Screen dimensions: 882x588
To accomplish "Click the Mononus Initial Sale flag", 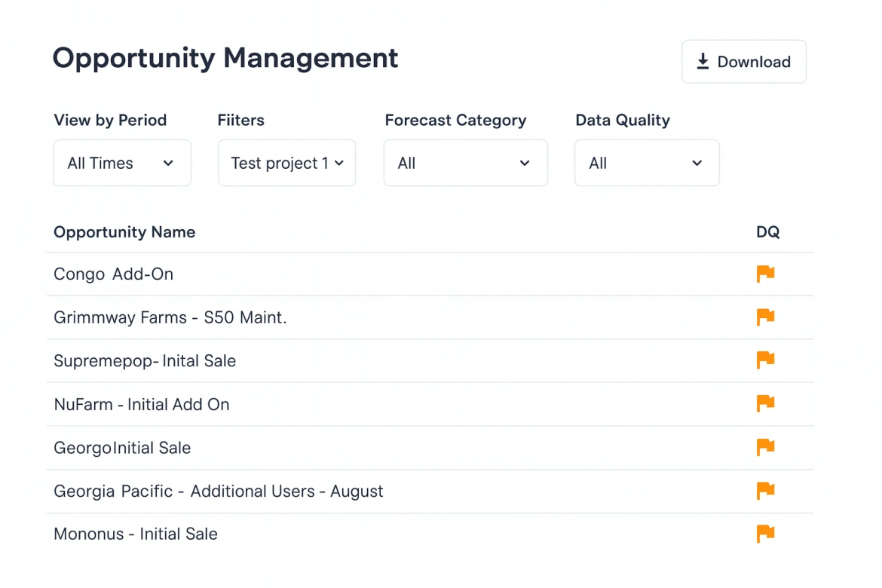I will (765, 534).
